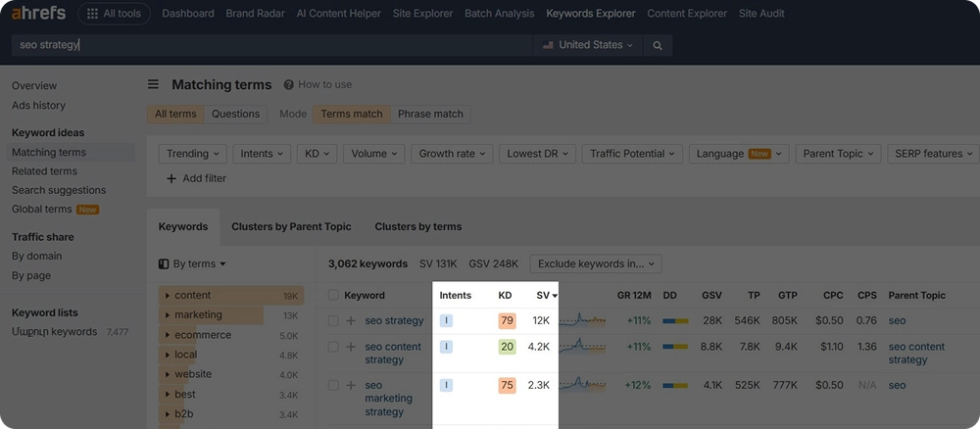Add seo marketing strategy with plus icon
The height and width of the screenshot is (429, 980).
point(351,385)
